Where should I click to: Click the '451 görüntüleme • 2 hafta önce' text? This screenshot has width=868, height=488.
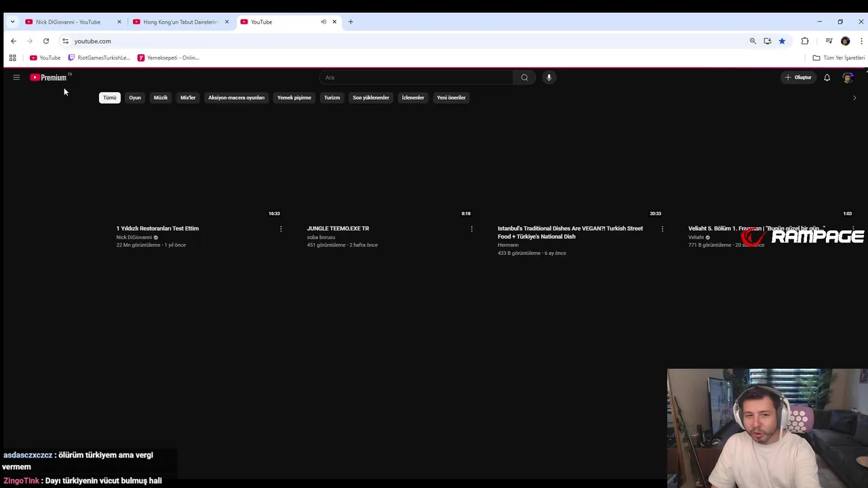pos(342,245)
